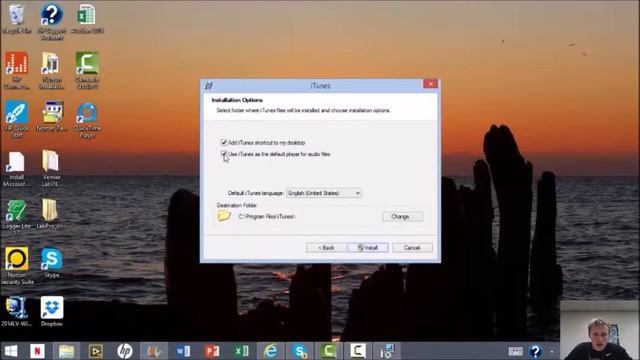Open Dropbox from the desktop
The width and height of the screenshot is (640, 360).
(x=52, y=312)
